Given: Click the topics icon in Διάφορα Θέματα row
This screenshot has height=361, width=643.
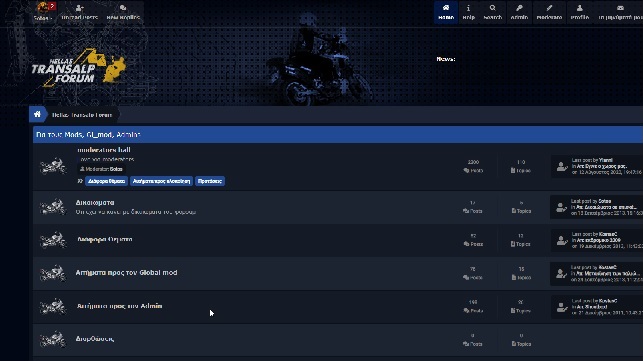Looking at the screenshot, I should click(x=513, y=244).
